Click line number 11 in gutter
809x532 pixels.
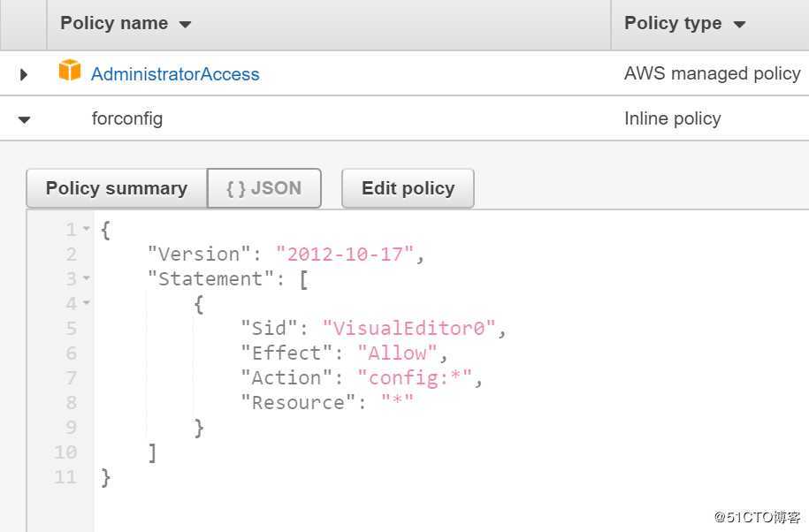coord(66,477)
